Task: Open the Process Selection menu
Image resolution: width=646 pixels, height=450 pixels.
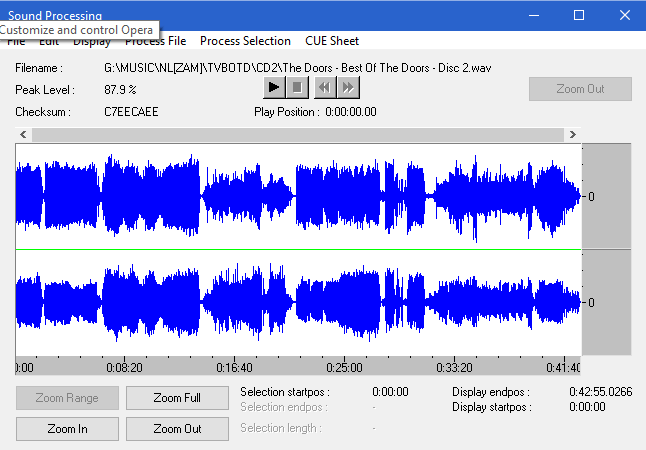Action: [246, 41]
